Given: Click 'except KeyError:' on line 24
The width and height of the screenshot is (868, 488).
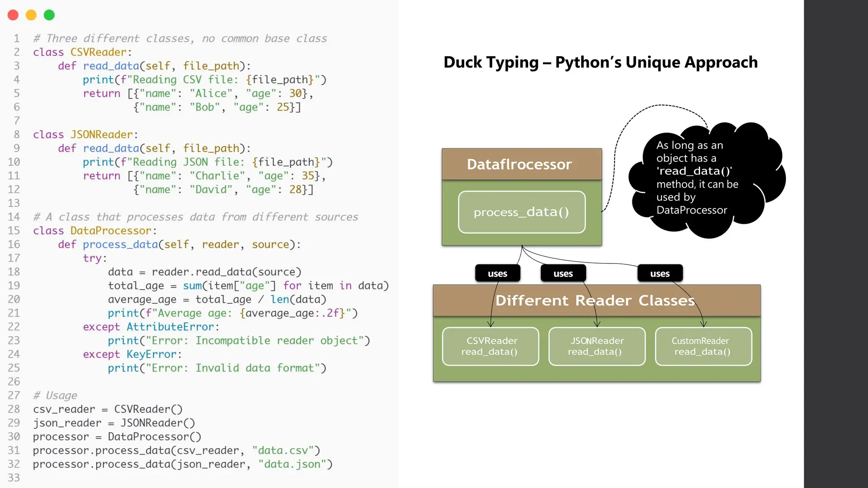Looking at the screenshot, I should (x=132, y=354).
